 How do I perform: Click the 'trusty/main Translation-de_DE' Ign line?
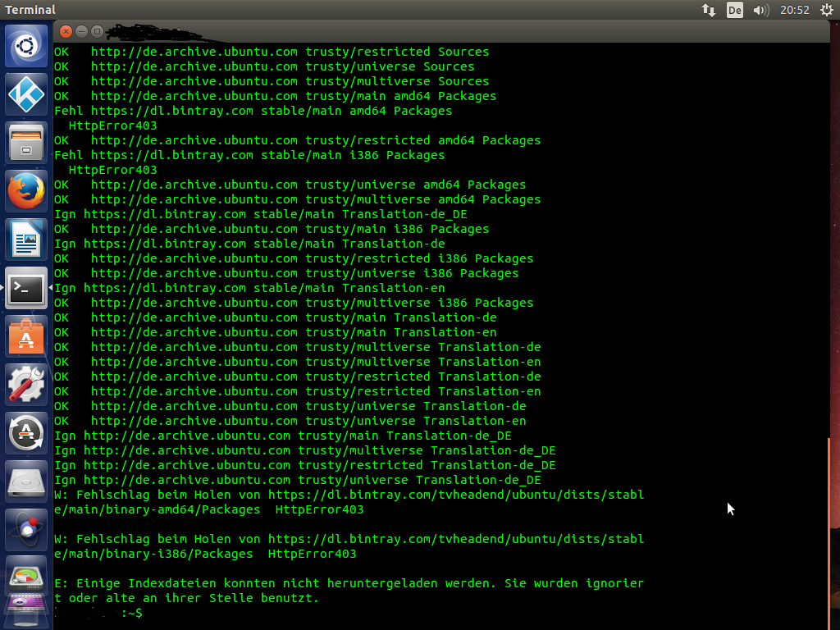(283, 436)
